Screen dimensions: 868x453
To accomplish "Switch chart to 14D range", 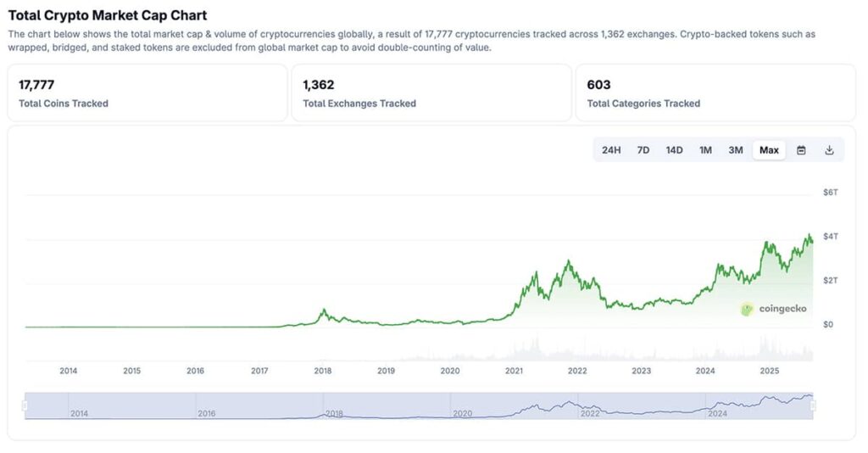I will click(674, 150).
